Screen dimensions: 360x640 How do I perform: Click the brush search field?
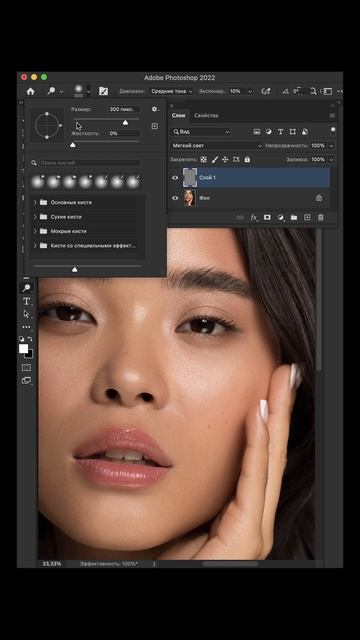pos(90,163)
